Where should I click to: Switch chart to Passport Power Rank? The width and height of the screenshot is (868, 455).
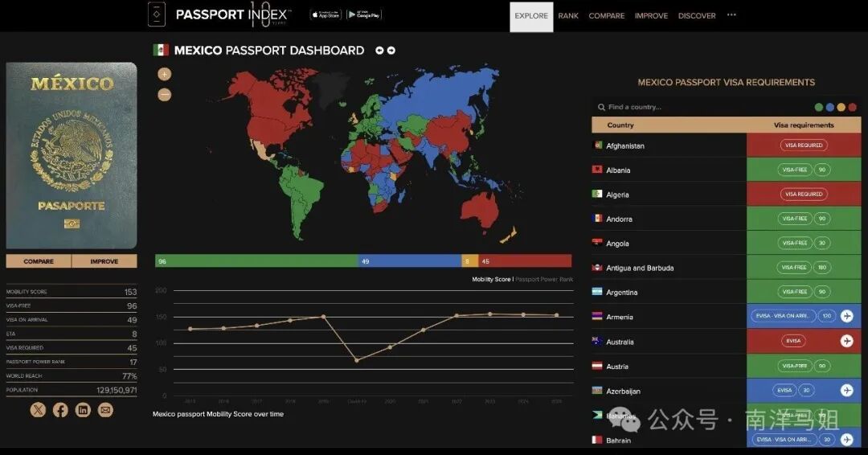(x=544, y=280)
